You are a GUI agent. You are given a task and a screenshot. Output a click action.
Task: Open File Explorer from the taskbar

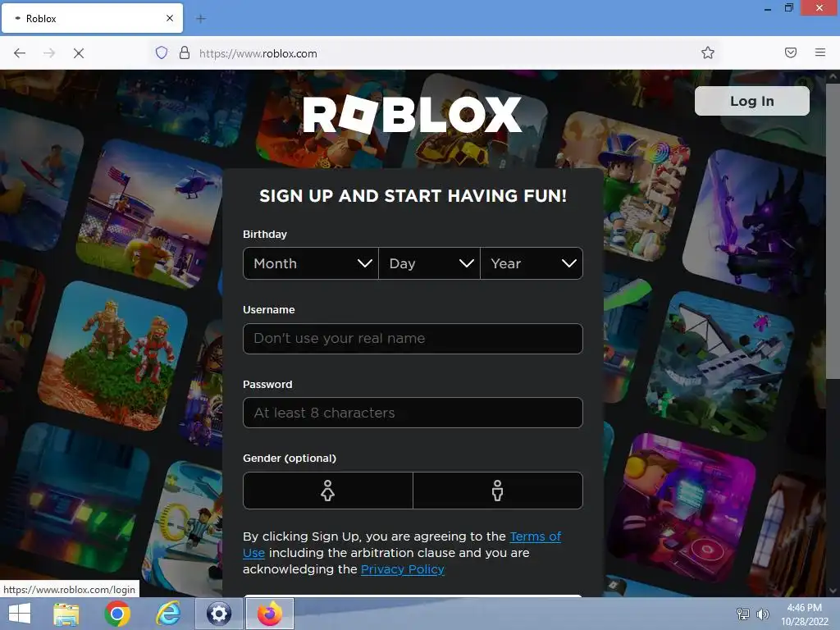pyautogui.click(x=66, y=614)
